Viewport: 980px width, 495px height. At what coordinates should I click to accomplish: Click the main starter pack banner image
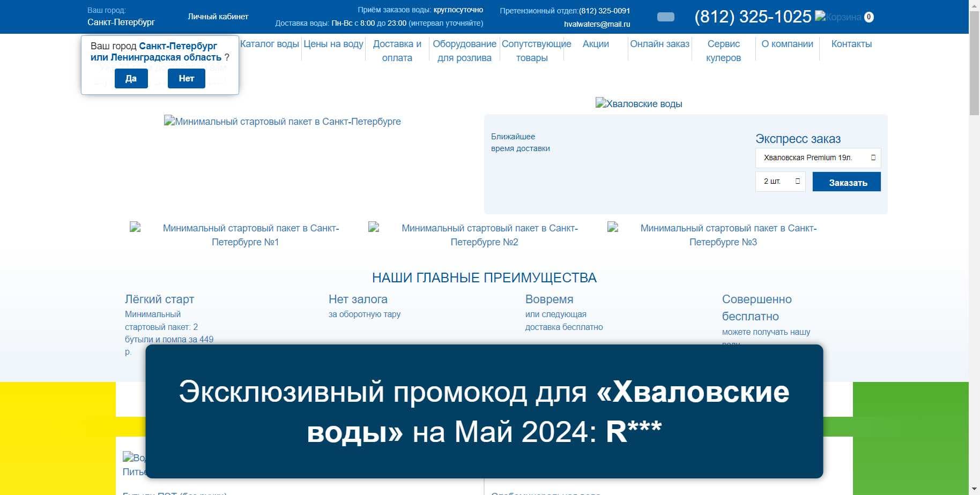(x=283, y=122)
